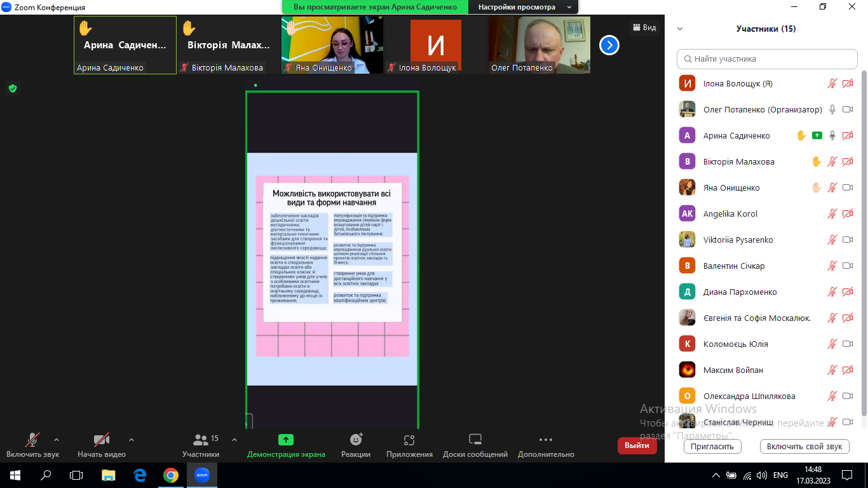Viewport: 868px width, 488px height.
Task: Click the participants list vertical scrollbar
Action: click(x=862, y=241)
